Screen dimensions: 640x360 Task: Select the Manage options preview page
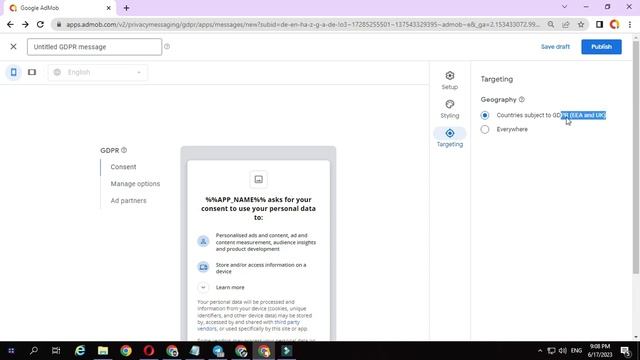(x=135, y=184)
